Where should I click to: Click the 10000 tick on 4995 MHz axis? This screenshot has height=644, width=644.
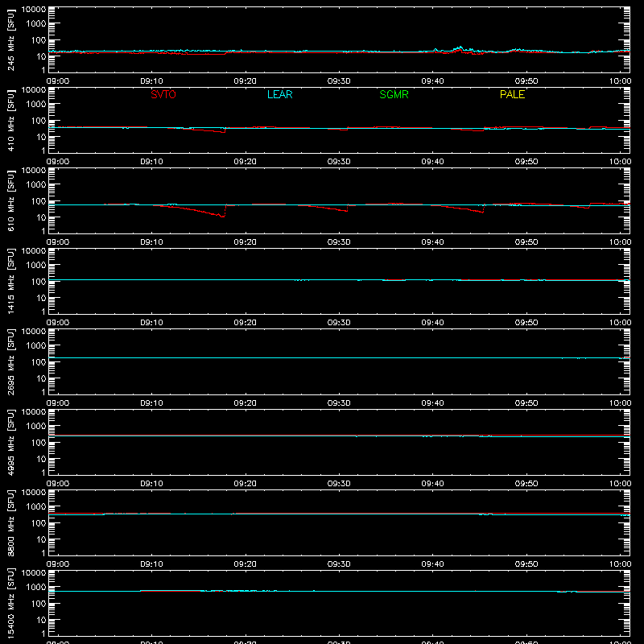click(x=34, y=412)
